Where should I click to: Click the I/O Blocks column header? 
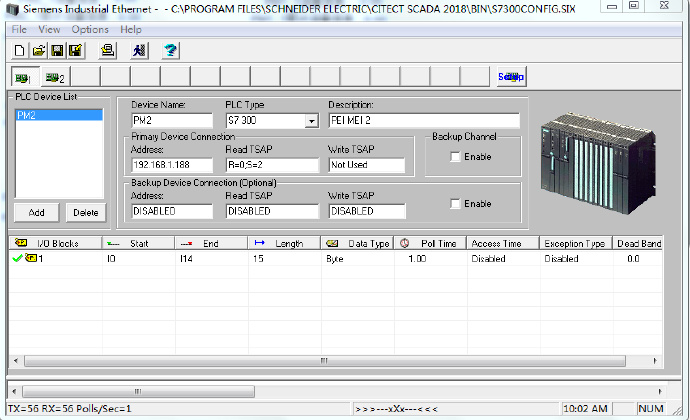click(55, 243)
